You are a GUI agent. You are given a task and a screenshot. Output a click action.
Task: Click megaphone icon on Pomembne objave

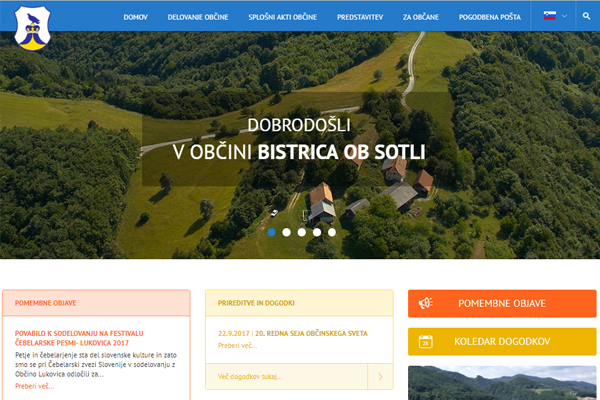(x=425, y=303)
